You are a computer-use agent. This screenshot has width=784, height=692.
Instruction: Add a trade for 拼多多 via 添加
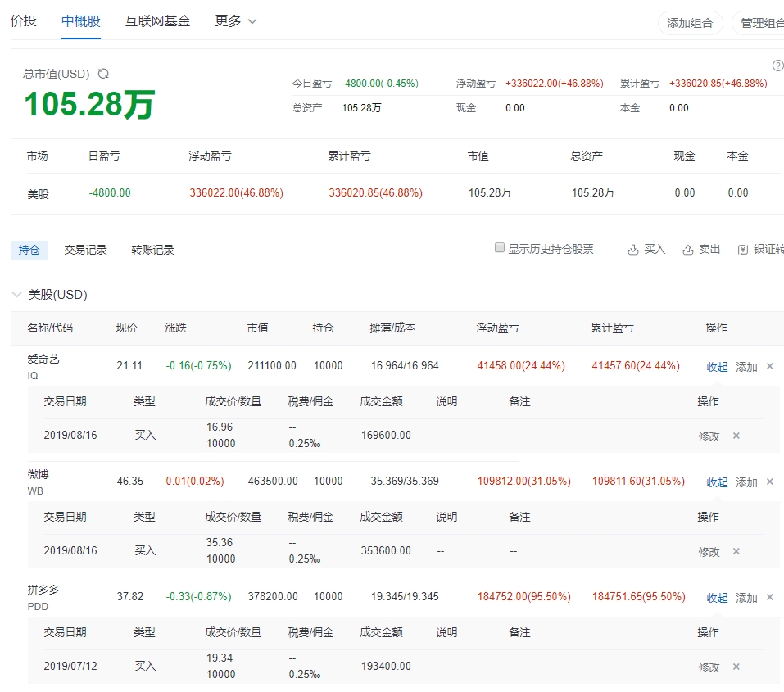(746, 598)
